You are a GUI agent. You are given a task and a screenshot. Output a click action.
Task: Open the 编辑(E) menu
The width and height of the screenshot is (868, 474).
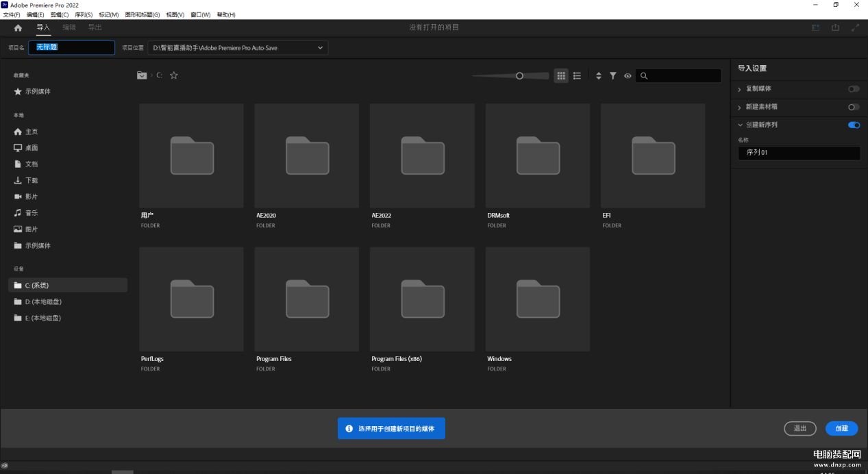click(x=36, y=14)
